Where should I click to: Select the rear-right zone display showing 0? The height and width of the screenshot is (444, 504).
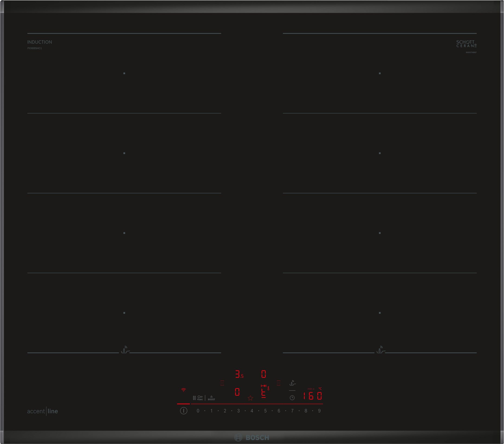pos(264,374)
